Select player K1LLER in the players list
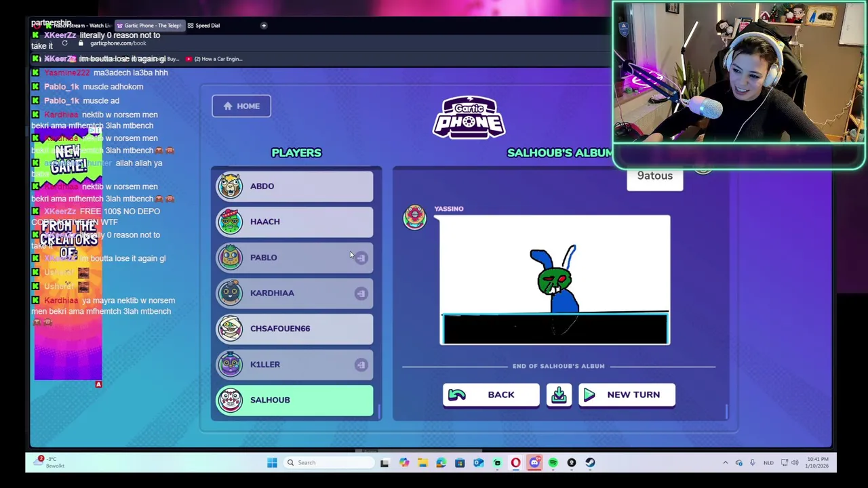Viewport: 868px width, 488px height. coord(294,365)
